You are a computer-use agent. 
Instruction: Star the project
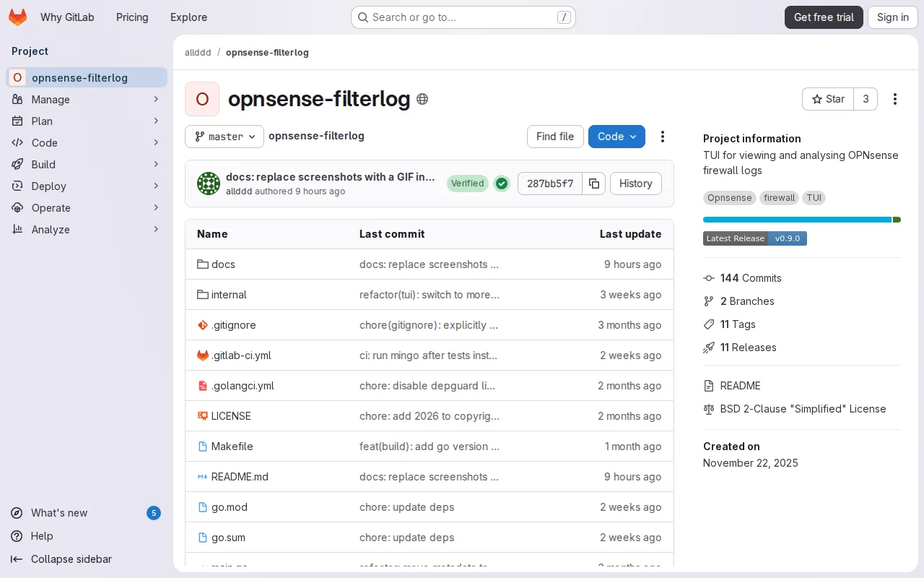point(828,99)
